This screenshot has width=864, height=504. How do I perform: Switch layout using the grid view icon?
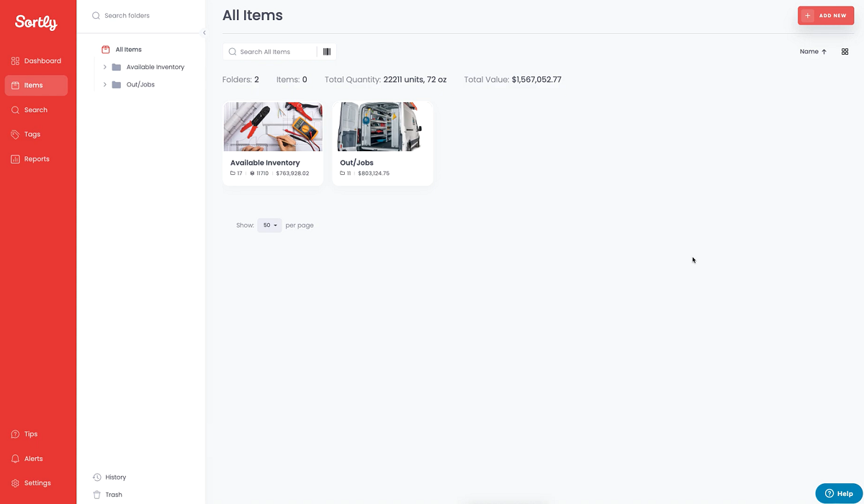[845, 52]
